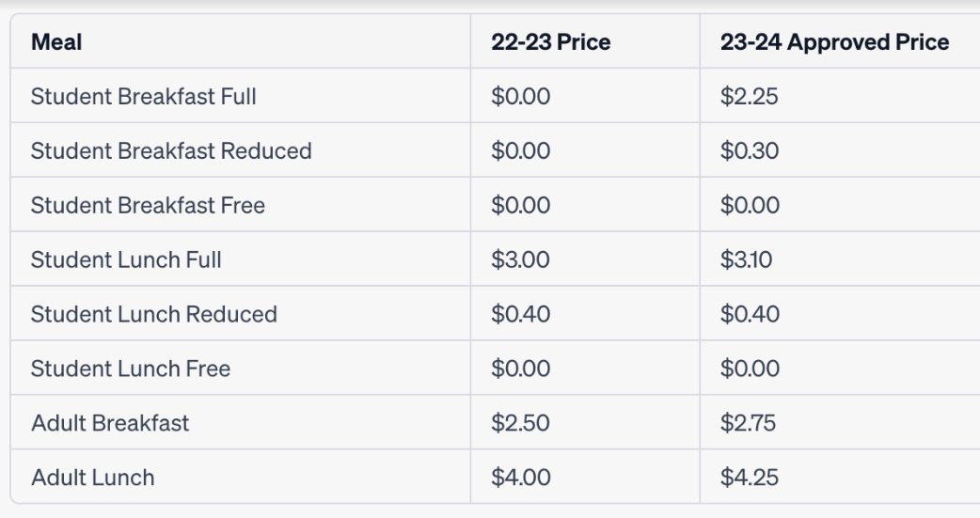Screen dimensions: 980x518
Task: Select the $3.10 approved lunch price
Action: (x=746, y=259)
